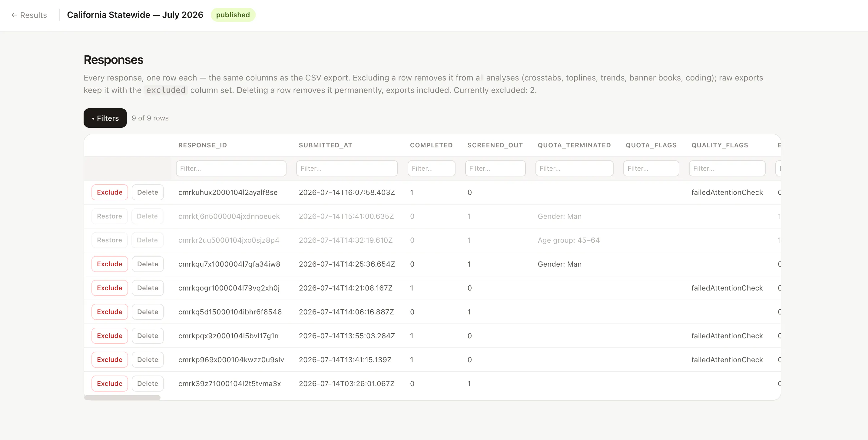Go back to Results

[29, 15]
